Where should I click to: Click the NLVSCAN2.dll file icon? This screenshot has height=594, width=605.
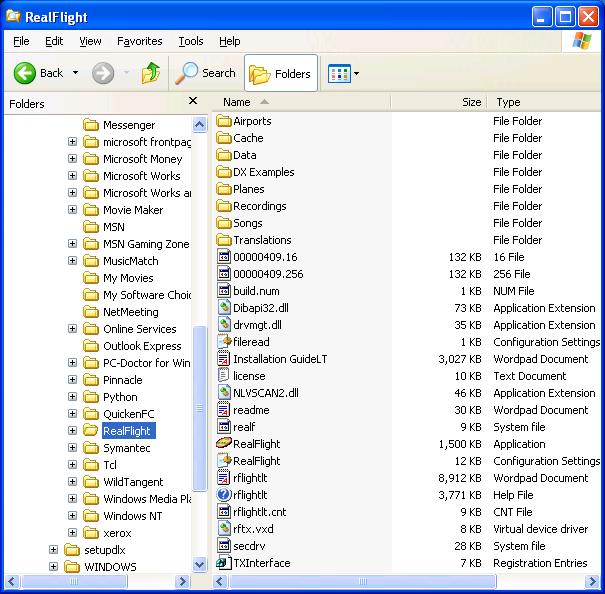[224, 393]
